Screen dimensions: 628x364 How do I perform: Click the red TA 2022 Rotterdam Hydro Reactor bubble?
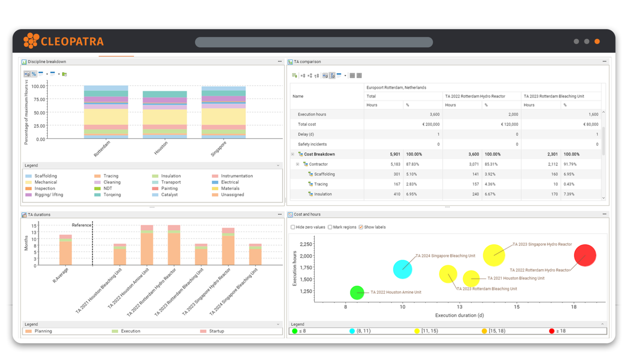[585, 255]
